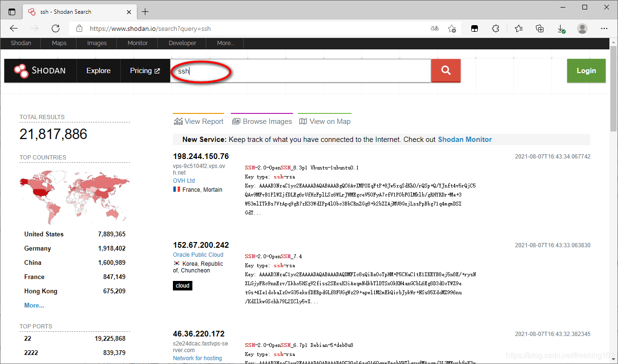Click the OVH Ltd organization link
The height and width of the screenshot is (364, 618).
click(x=184, y=181)
